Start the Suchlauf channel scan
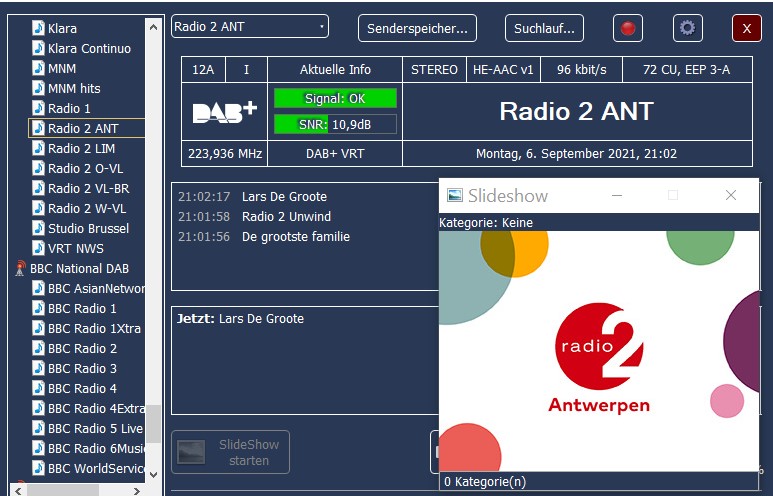This screenshot has height=496, width=773. [x=544, y=28]
